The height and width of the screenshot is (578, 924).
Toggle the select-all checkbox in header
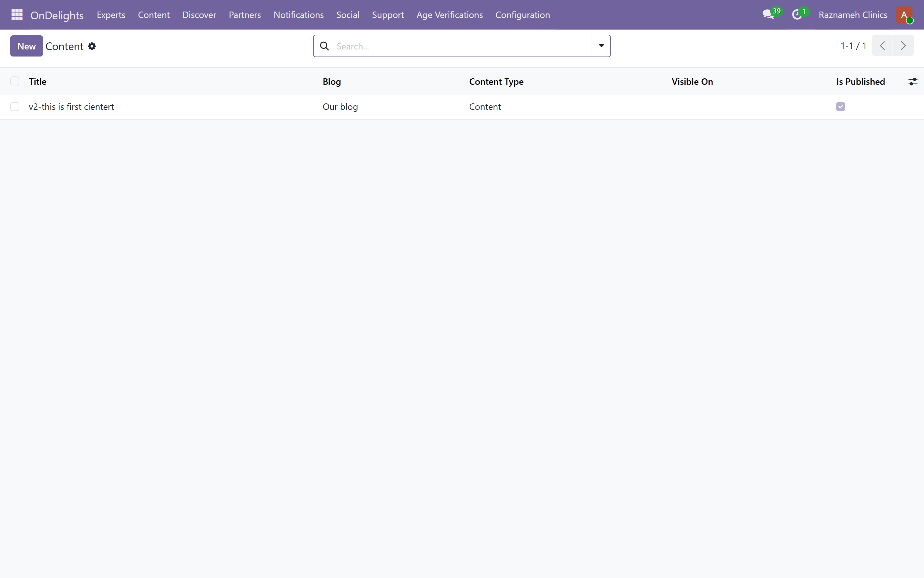15,81
